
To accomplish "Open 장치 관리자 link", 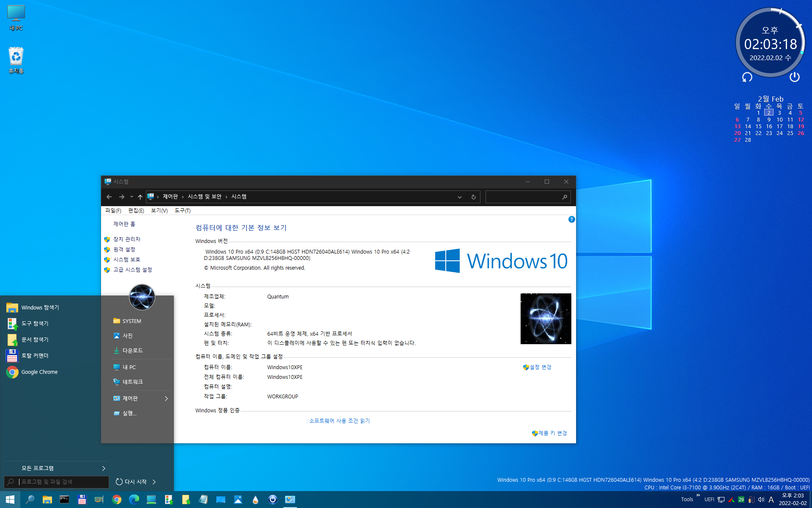I will pyautogui.click(x=126, y=239).
